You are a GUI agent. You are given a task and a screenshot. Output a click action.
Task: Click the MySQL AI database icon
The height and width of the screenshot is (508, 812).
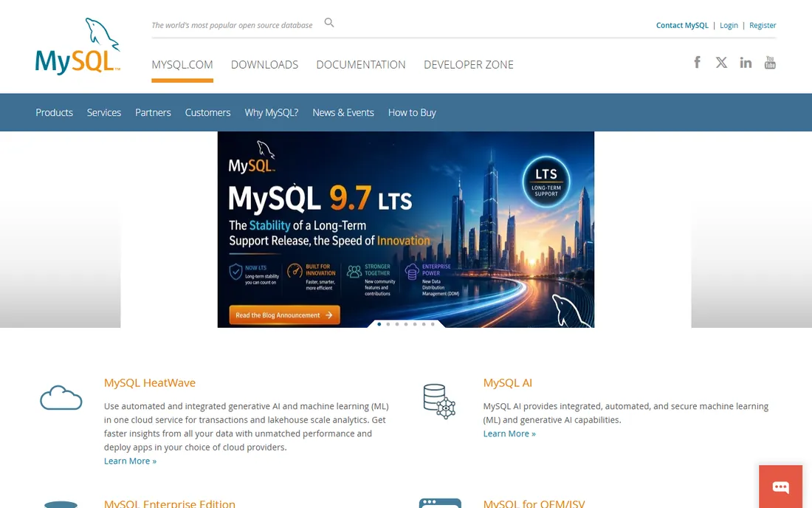439,401
